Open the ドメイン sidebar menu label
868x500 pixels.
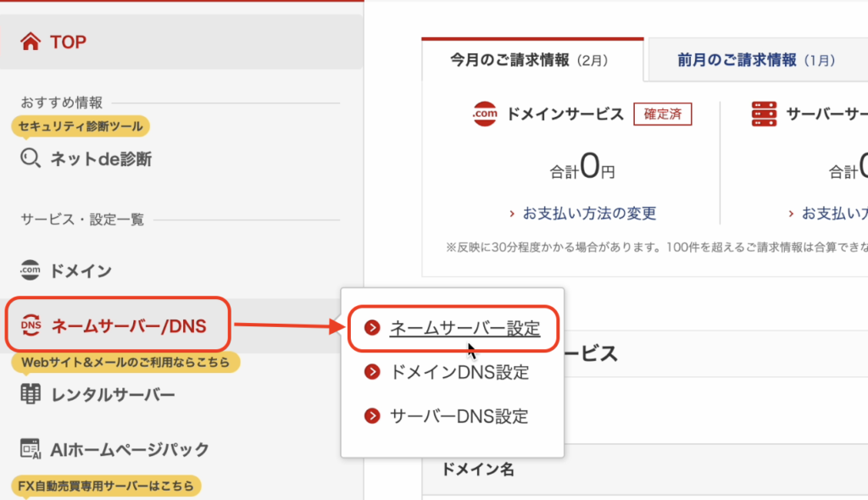point(81,271)
